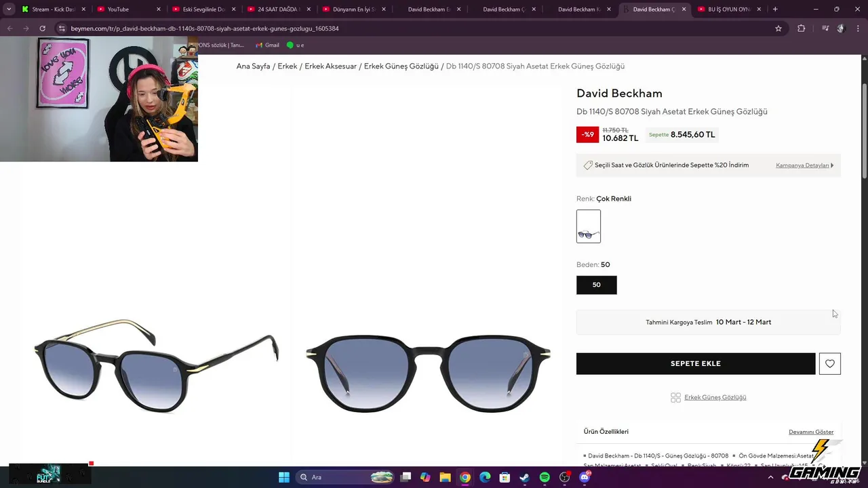
Task: Go back to previous page
Action: coord(10,28)
